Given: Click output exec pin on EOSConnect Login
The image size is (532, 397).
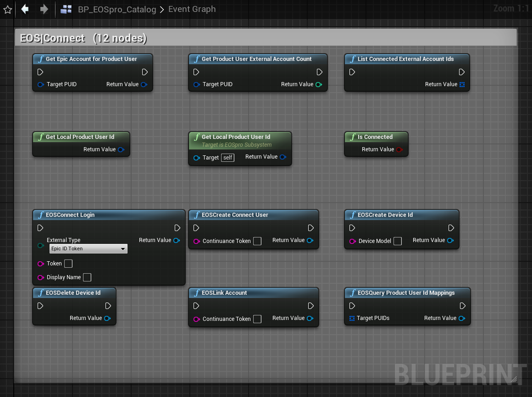Looking at the screenshot, I should [177, 228].
